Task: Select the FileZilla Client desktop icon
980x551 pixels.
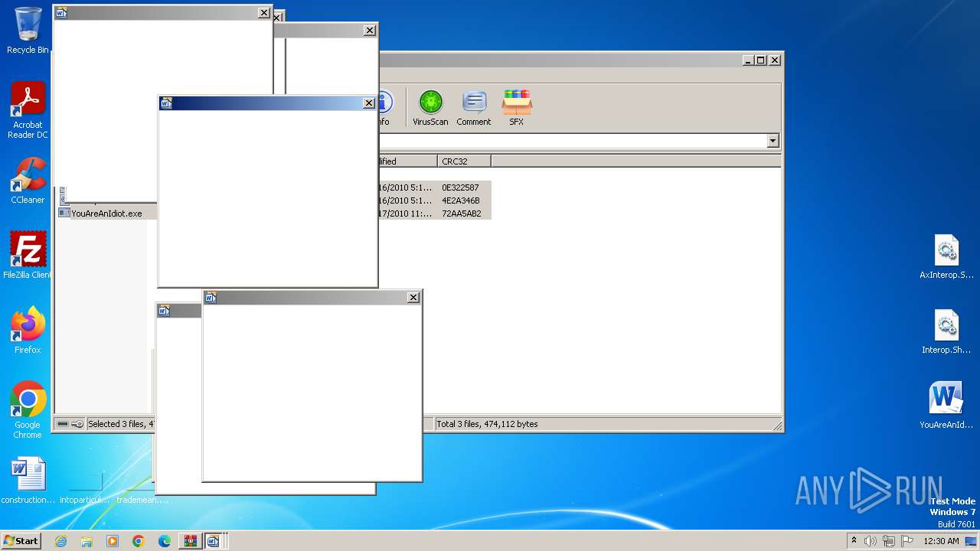Action: (28, 256)
